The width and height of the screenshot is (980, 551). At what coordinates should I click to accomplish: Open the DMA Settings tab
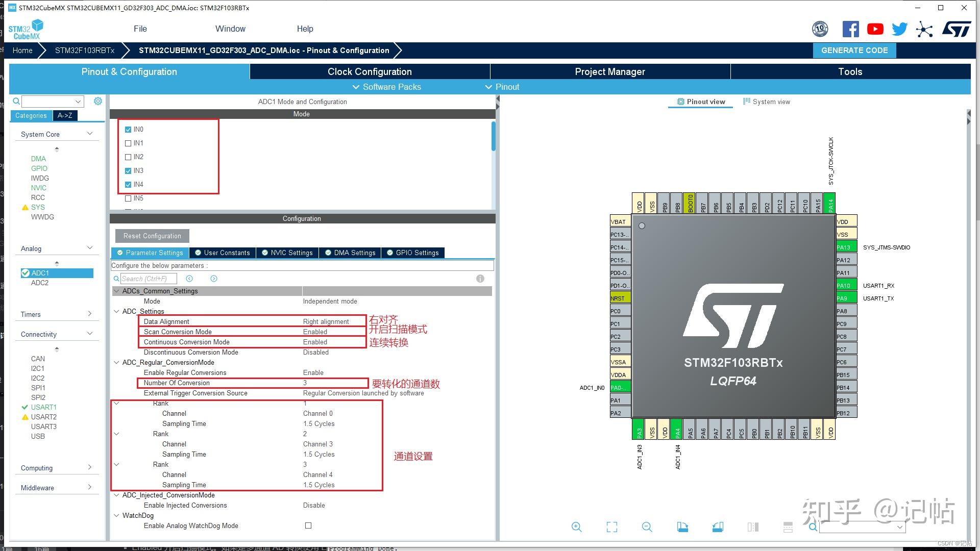pyautogui.click(x=351, y=253)
